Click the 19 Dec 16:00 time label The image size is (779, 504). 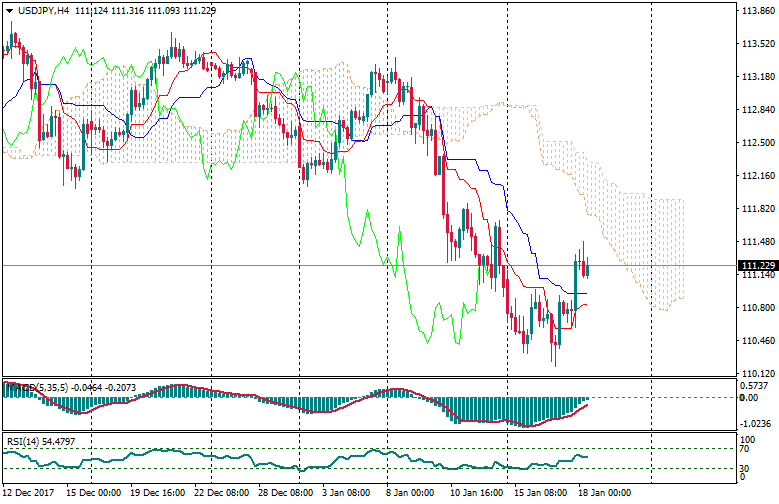(158, 493)
